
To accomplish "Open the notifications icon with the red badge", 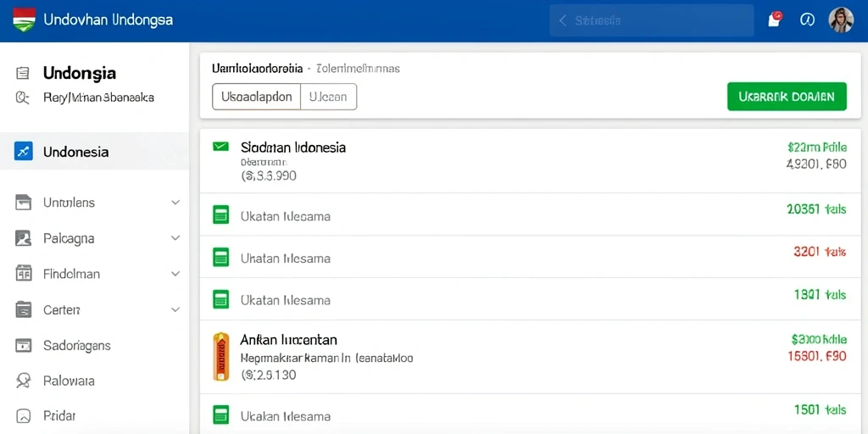I will click(775, 19).
